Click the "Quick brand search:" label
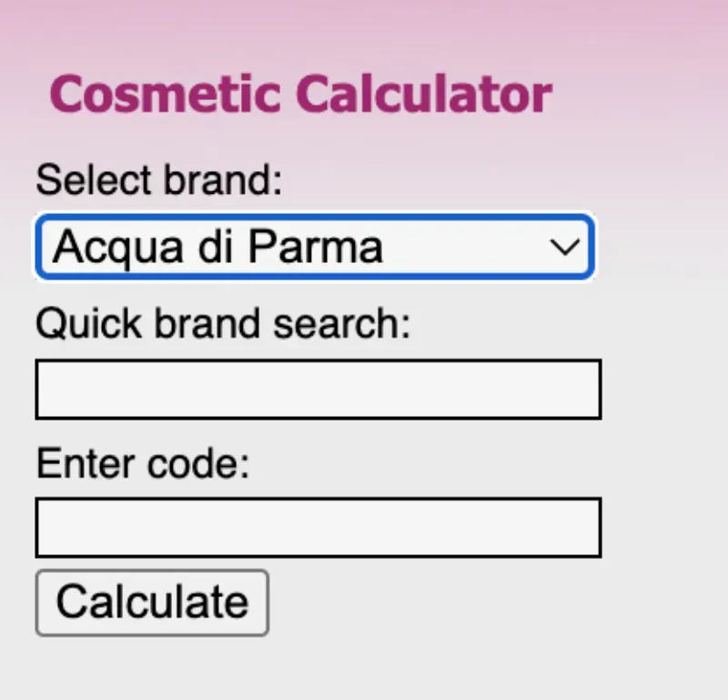 223,322
